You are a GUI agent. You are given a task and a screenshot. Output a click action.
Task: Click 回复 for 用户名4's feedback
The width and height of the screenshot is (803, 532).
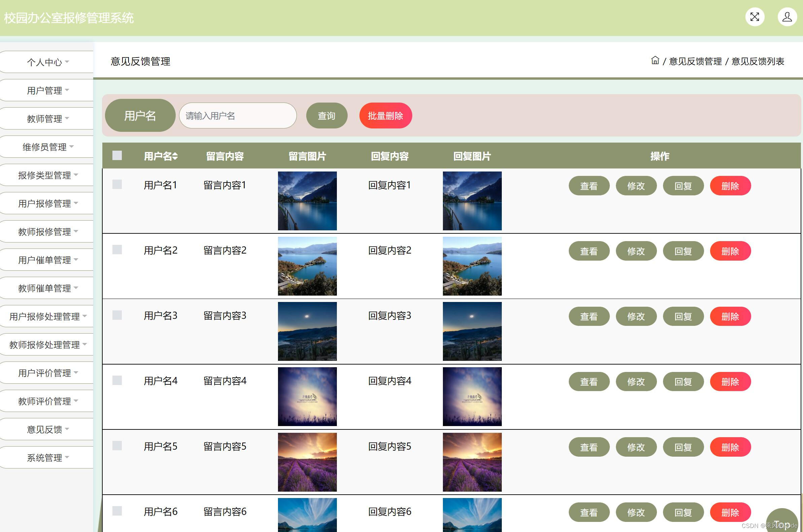coord(683,381)
